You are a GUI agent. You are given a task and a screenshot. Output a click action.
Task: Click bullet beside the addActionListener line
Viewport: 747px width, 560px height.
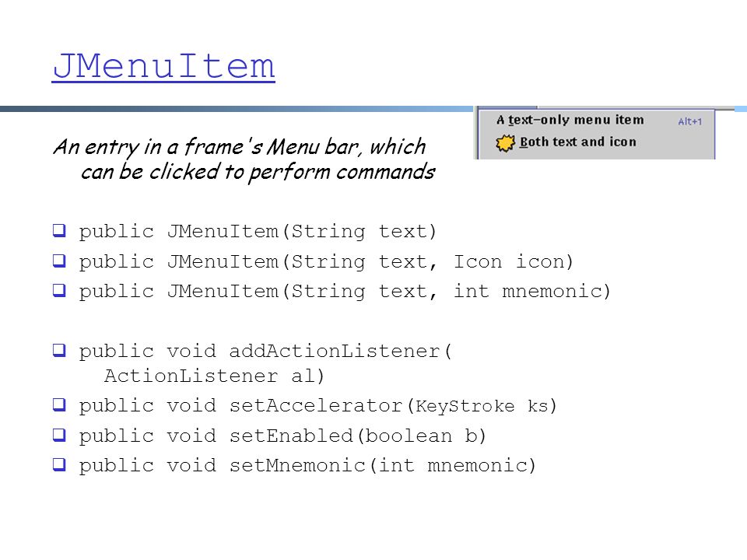[59, 350]
